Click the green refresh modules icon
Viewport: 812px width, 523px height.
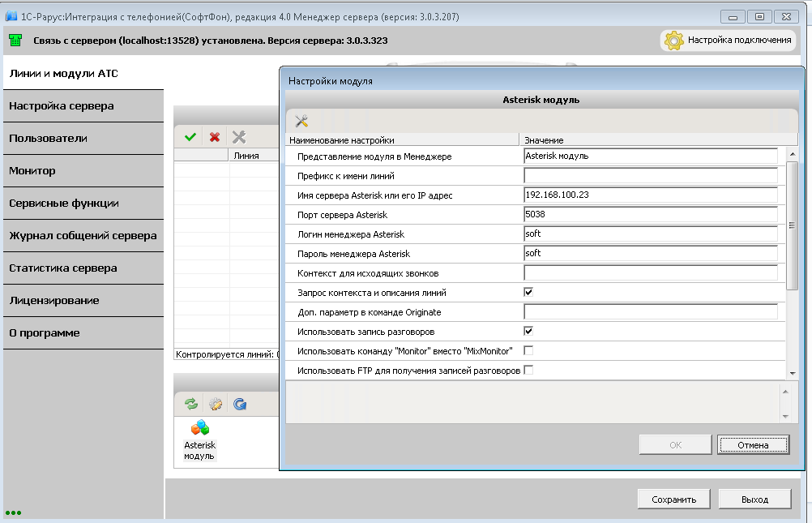tap(191, 404)
